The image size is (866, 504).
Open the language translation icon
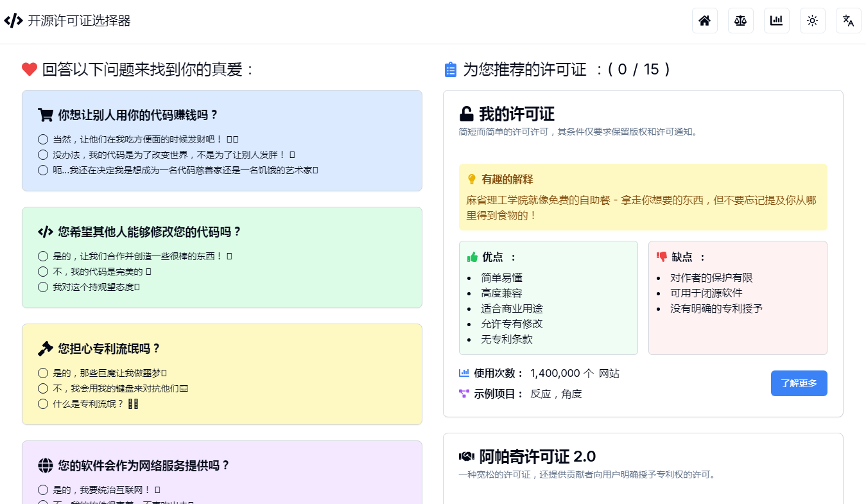click(848, 21)
